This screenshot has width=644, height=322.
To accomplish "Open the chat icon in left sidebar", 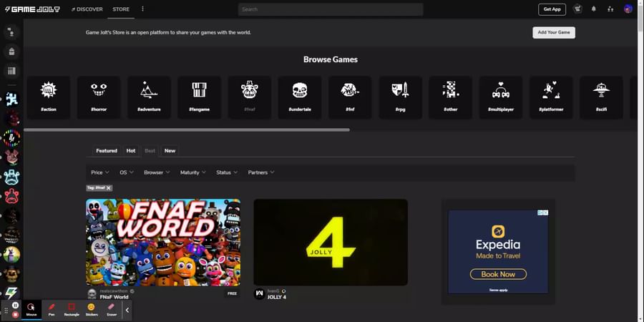I will tap(11, 31).
